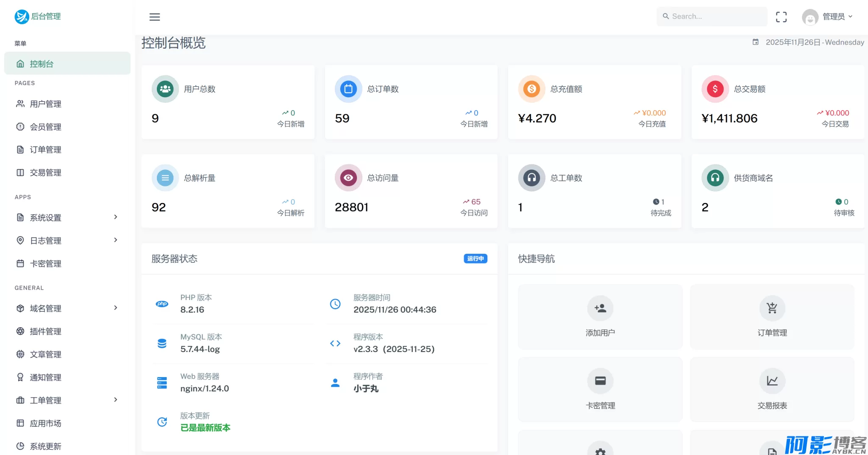The image size is (868, 455).
Task: Click the fullscreen toggle icon
Action: coord(781,17)
